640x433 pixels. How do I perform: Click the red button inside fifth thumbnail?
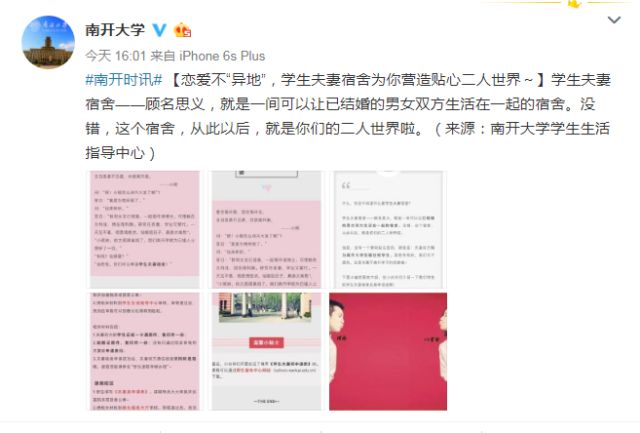click(x=266, y=342)
